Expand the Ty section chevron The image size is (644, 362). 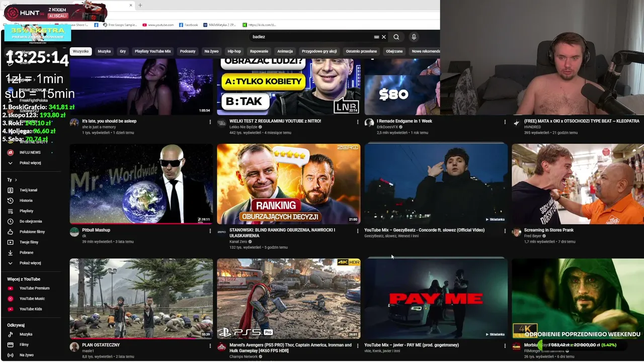(x=16, y=179)
